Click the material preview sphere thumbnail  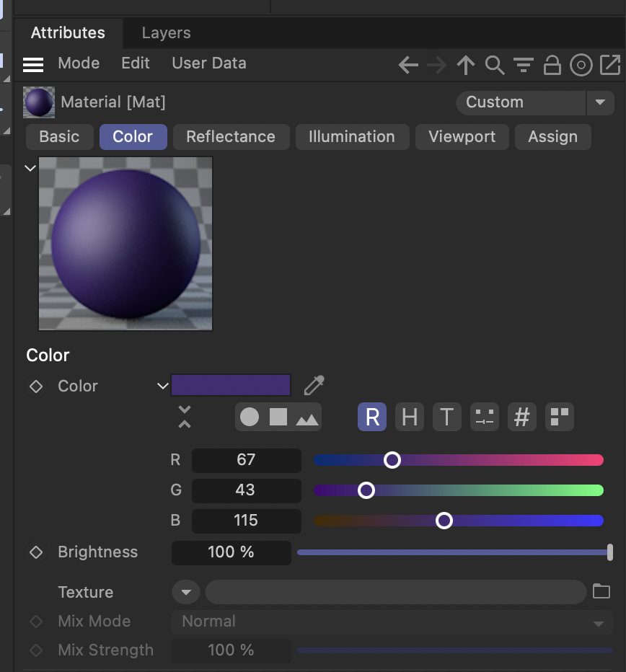pyautogui.click(x=38, y=102)
